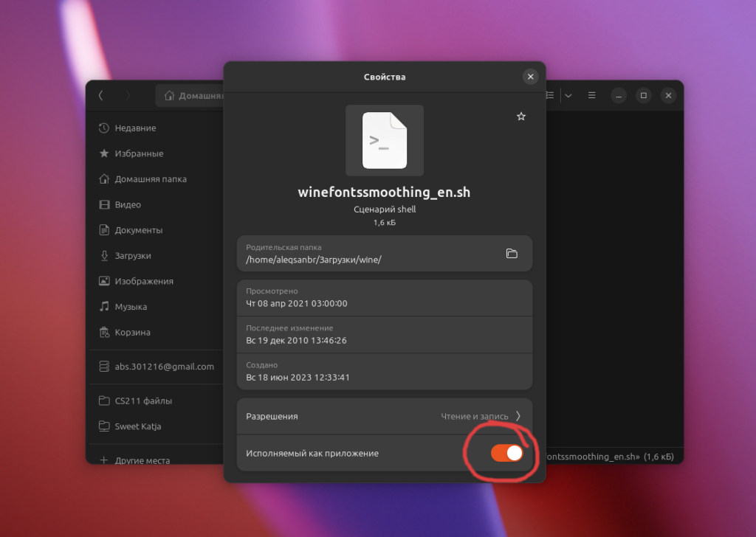Star the file with the favorite icon
The height and width of the screenshot is (537, 756).
coord(521,117)
